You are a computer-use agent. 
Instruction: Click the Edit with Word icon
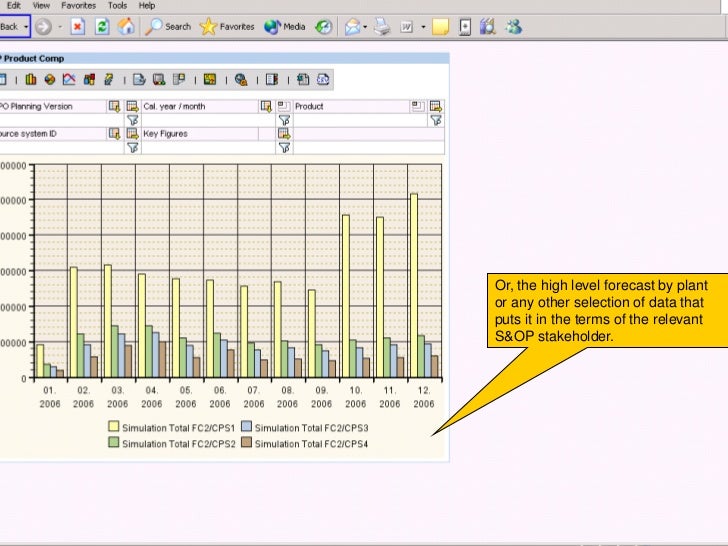(407, 26)
